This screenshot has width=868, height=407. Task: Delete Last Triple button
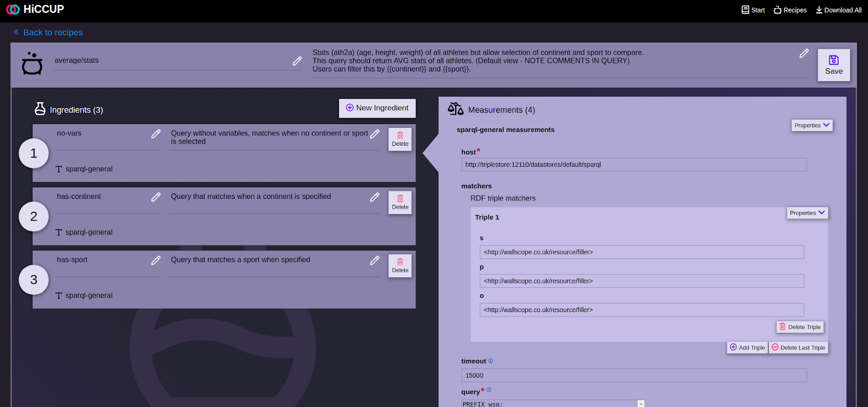(799, 347)
